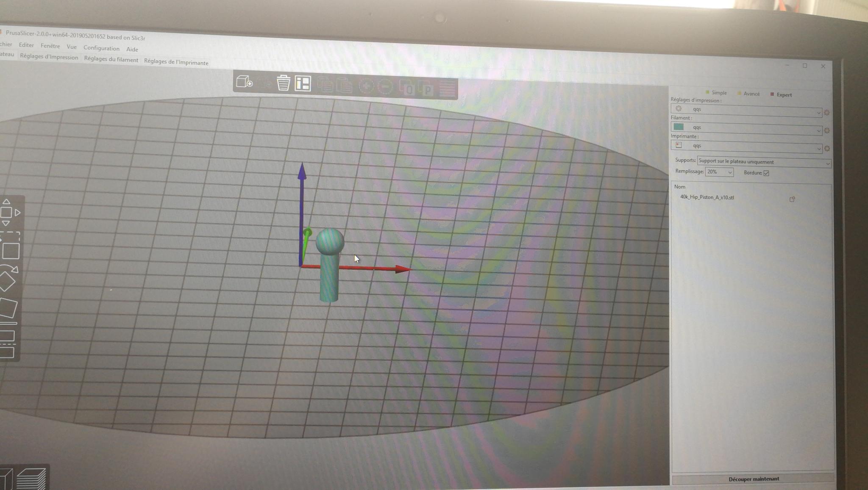The image size is (868, 490).
Task: Click the Split to objects icon
Action: pos(407,88)
